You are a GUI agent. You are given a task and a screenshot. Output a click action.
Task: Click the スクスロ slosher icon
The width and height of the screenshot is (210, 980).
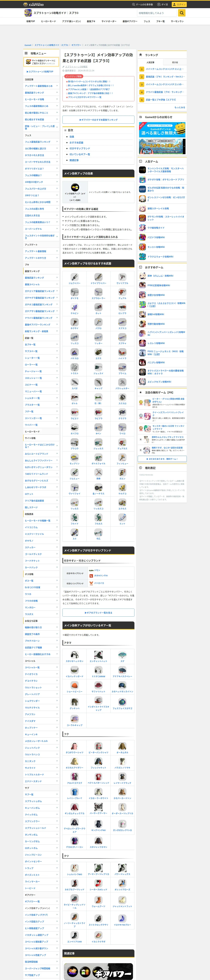pos(122,397)
